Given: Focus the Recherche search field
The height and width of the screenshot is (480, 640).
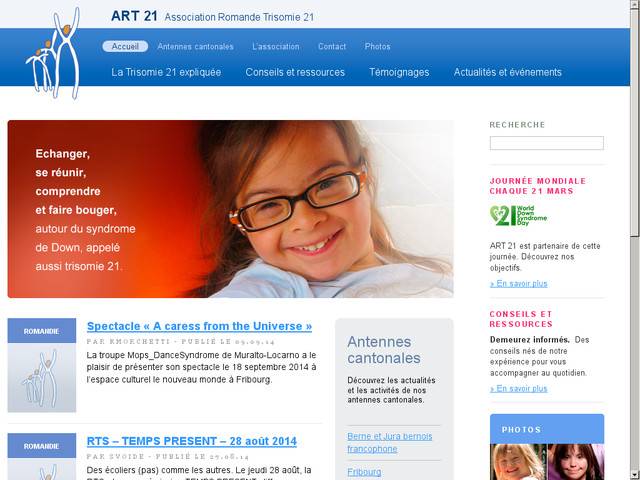Looking at the screenshot, I should (x=547, y=143).
